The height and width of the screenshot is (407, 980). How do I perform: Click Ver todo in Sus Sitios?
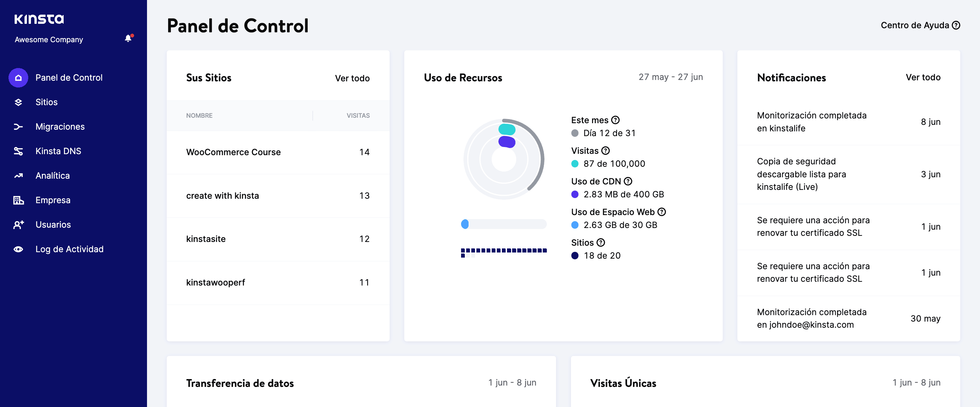[x=352, y=78]
